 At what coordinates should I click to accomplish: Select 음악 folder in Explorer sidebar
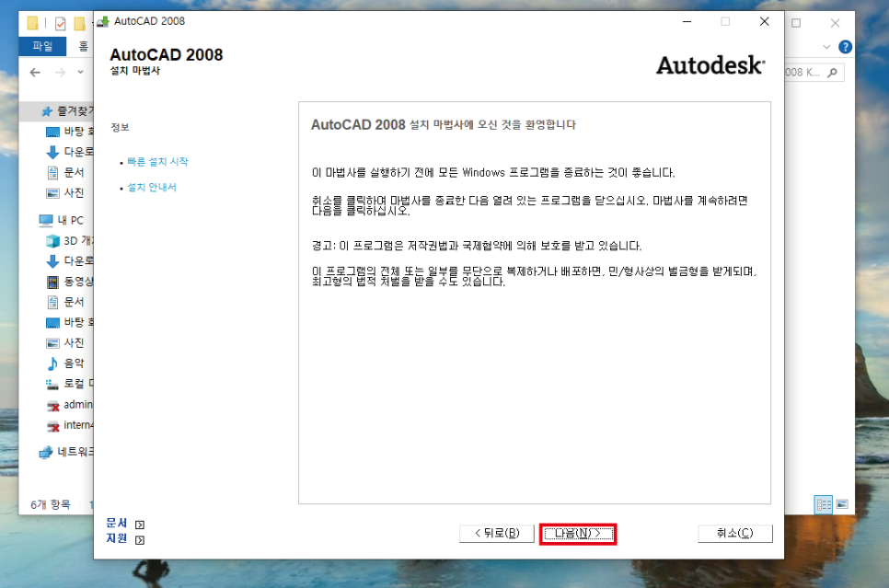coord(64,363)
